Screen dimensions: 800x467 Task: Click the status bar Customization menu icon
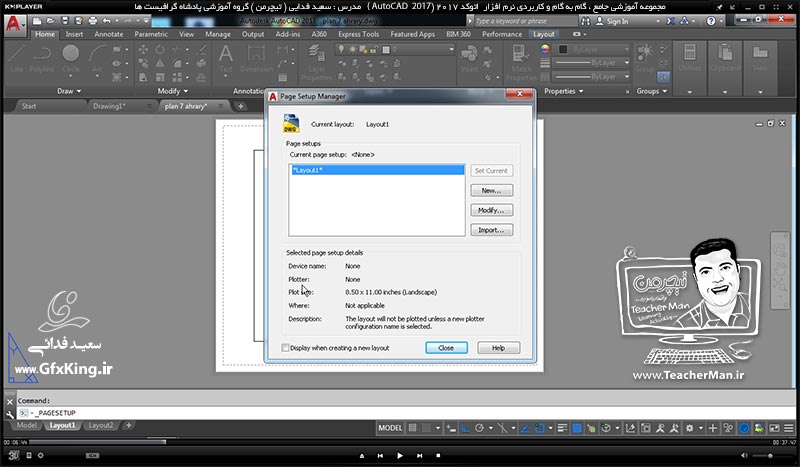[x=789, y=428]
